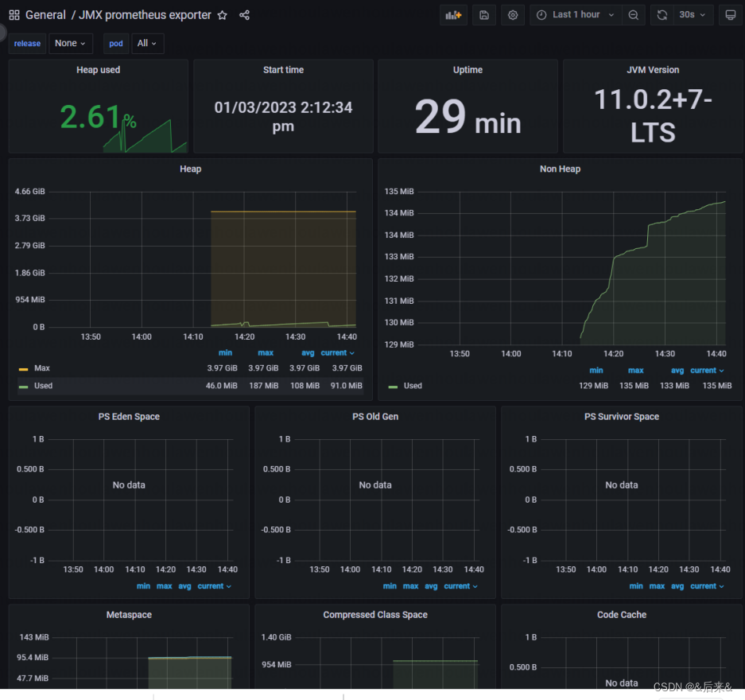Toggle the Used series in Heap legend
745x700 pixels.
tap(43, 386)
